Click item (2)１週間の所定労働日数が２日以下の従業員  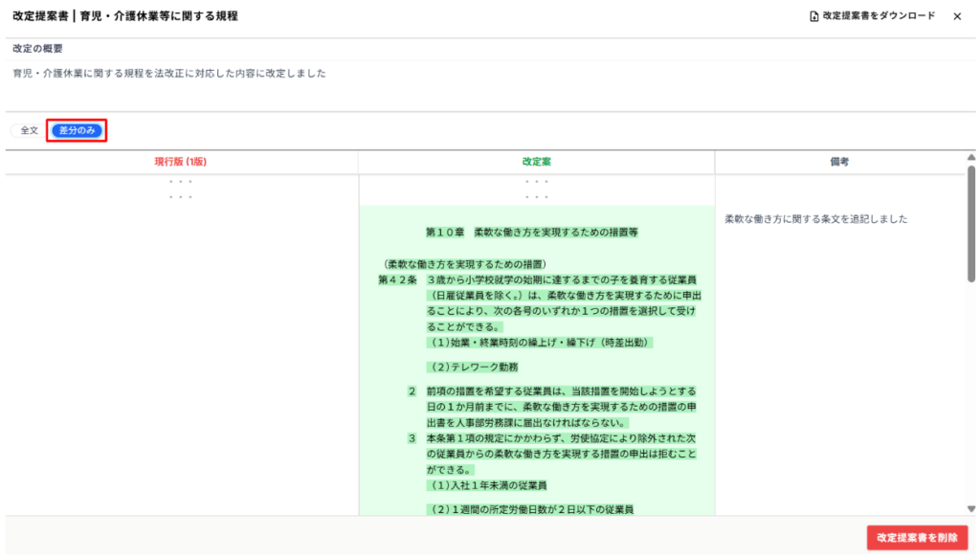click(530, 509)
